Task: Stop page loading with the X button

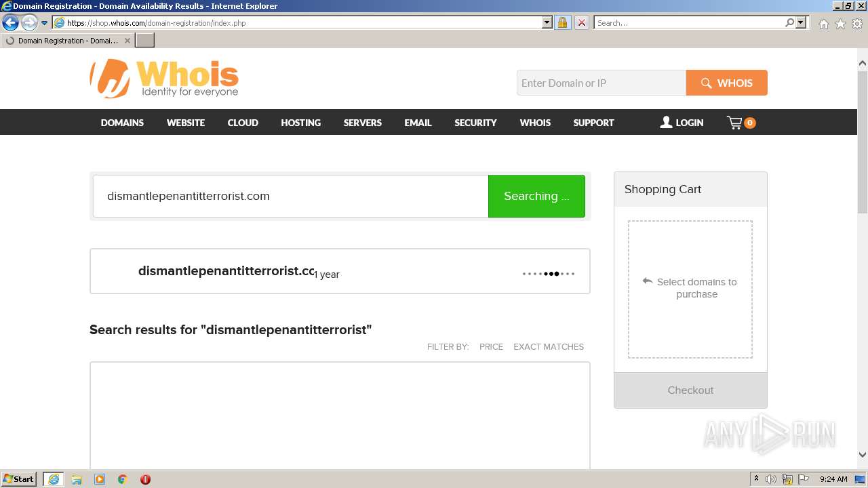Action: click(x=581, y=23)
